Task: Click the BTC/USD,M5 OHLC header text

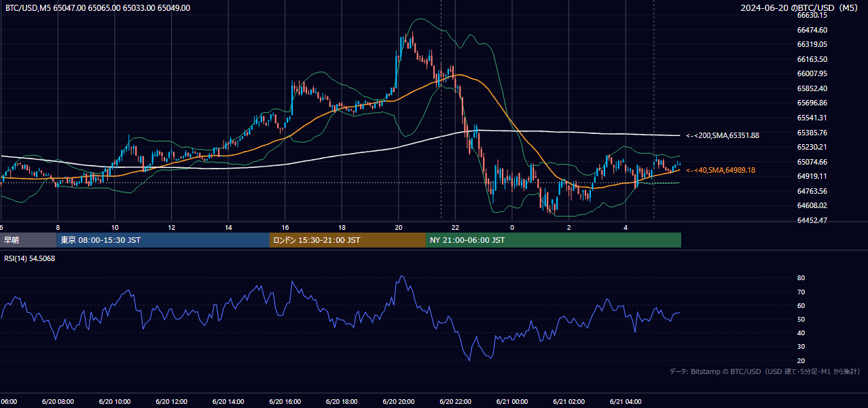Action: click(98, 8)
